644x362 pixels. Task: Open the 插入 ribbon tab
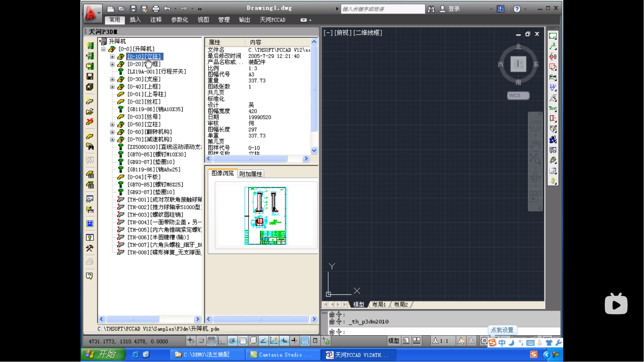pyautogui.click(x=135, y=20)
